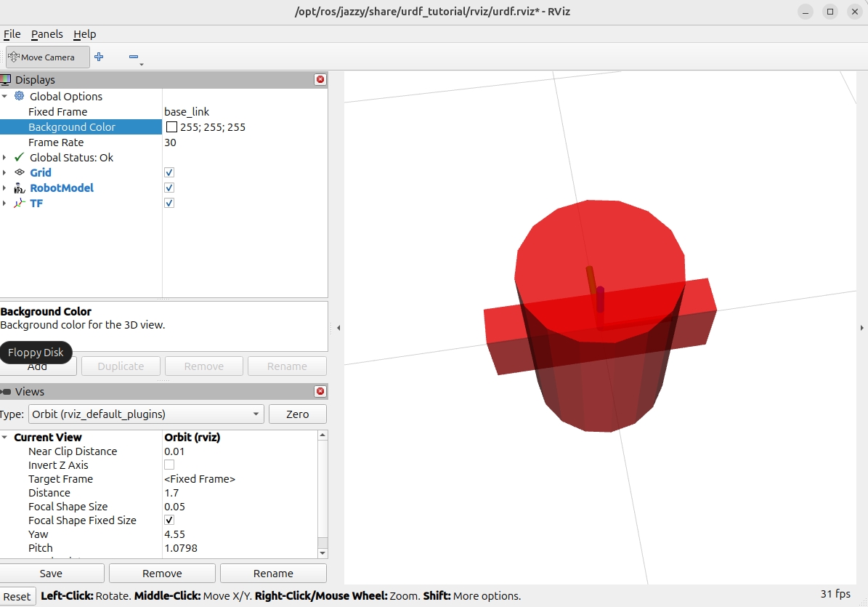The image size is (868, 607).
Task: Click the Global Options gear icon
Action: coord(20,96)
